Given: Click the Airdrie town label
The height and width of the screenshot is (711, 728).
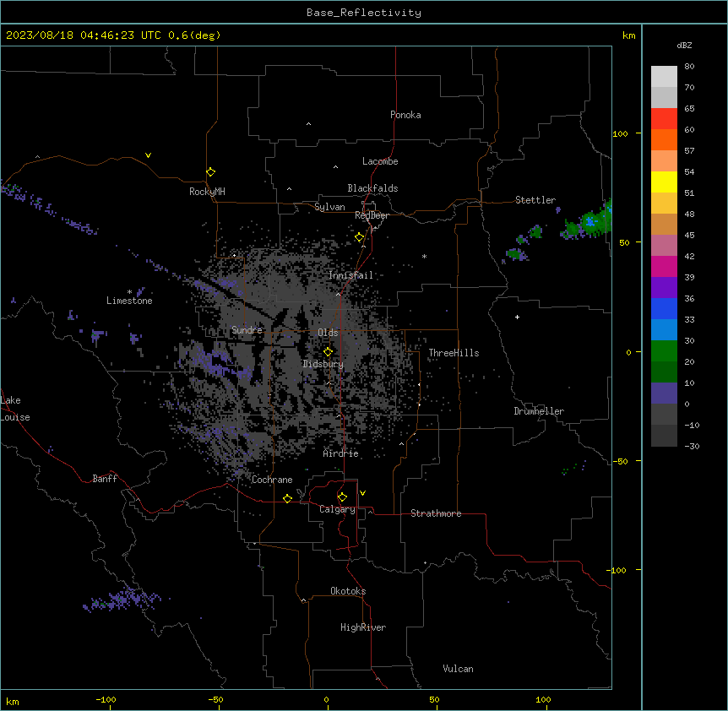Looking at the screenshot, I should point(340,453).
